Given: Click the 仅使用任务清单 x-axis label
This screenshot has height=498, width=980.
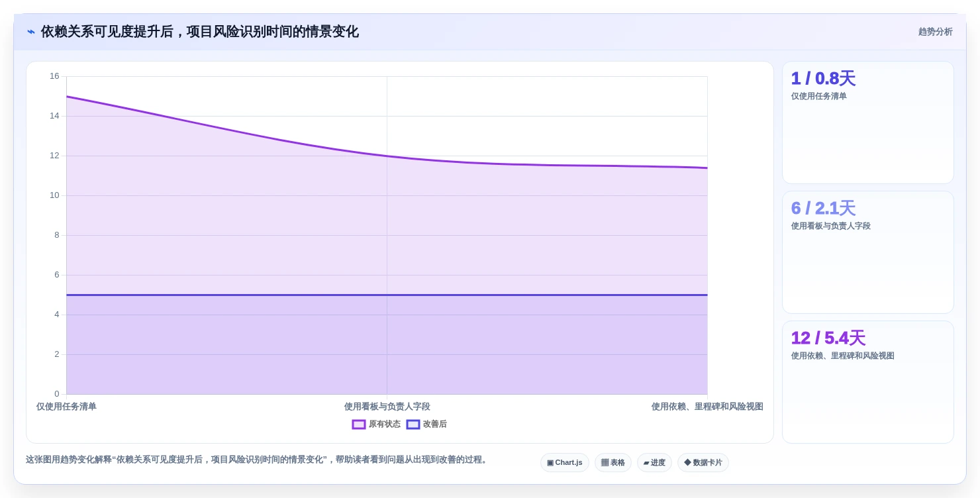Looking at the screenshot, I should [x=66, y=407].
